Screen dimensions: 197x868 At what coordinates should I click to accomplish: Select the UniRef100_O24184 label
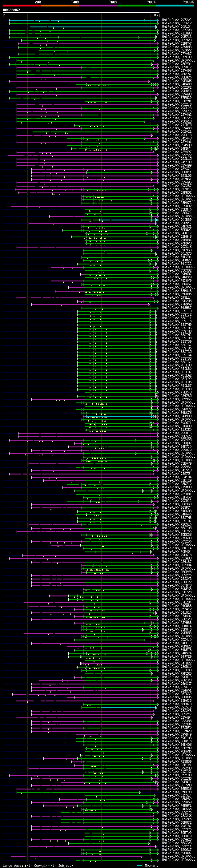tap(177, 477)
